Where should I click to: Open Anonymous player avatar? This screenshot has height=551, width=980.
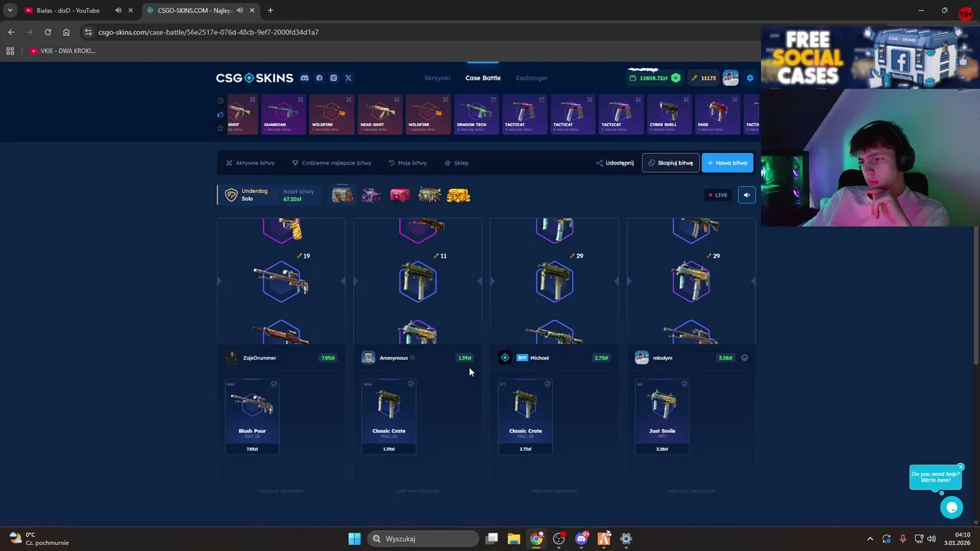(x=368, y=357)
